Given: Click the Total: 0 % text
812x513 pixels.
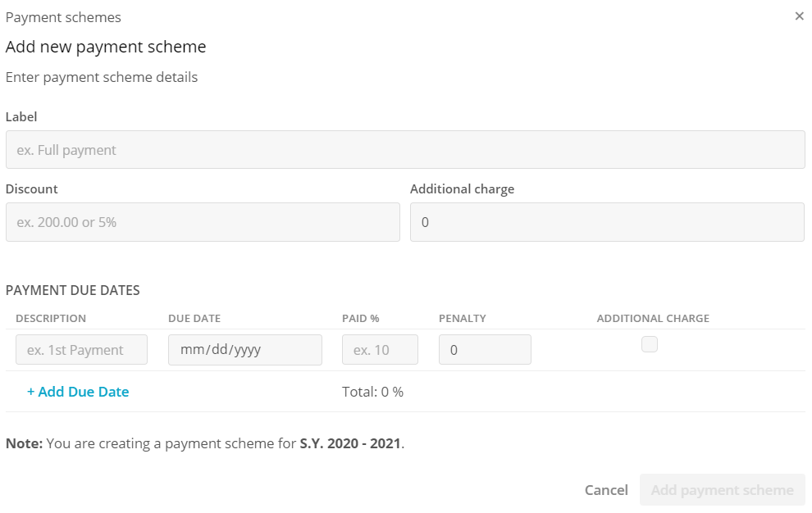Looking at the screenshot, I should 372,392.
